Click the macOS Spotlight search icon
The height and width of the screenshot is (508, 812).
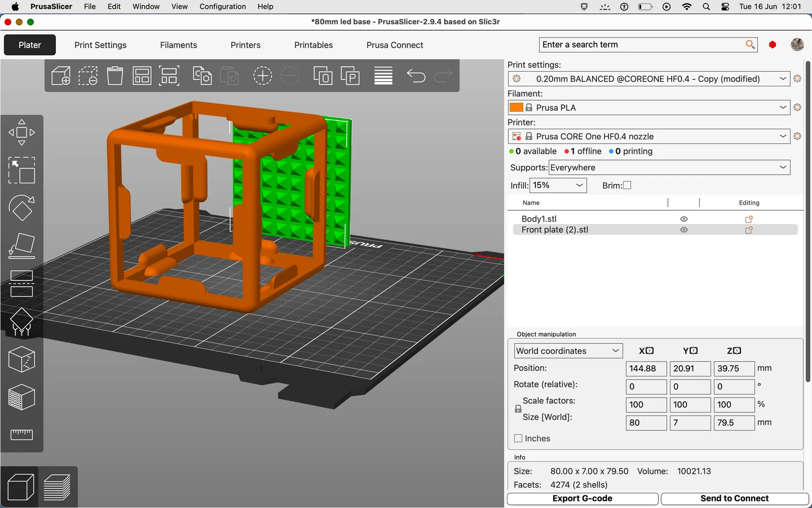pos(706,7)
